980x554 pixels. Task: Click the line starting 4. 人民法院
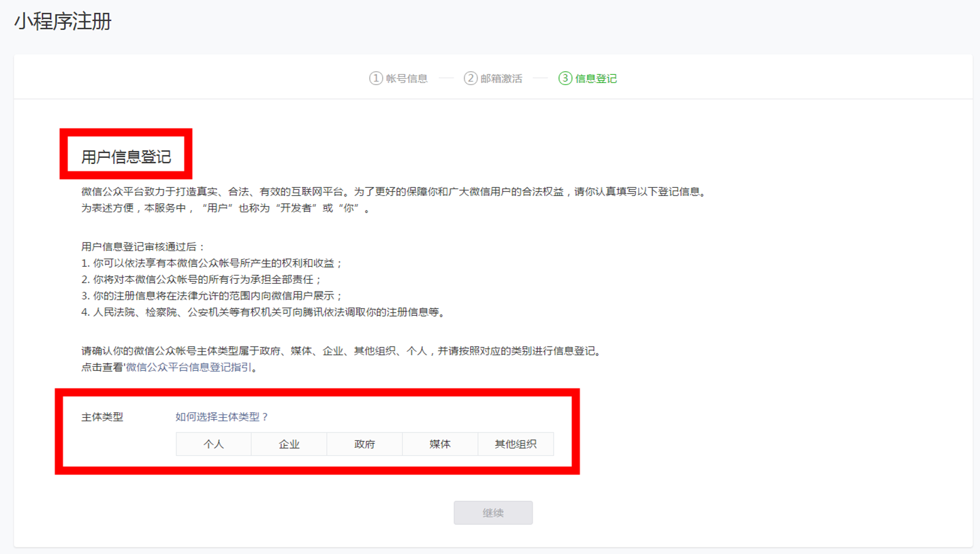click(265, 312)
